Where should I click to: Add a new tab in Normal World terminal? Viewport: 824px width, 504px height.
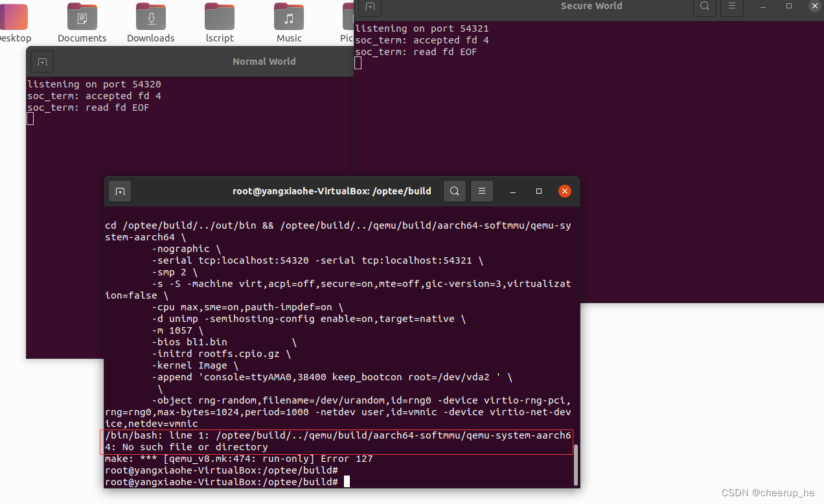point(42,62)
